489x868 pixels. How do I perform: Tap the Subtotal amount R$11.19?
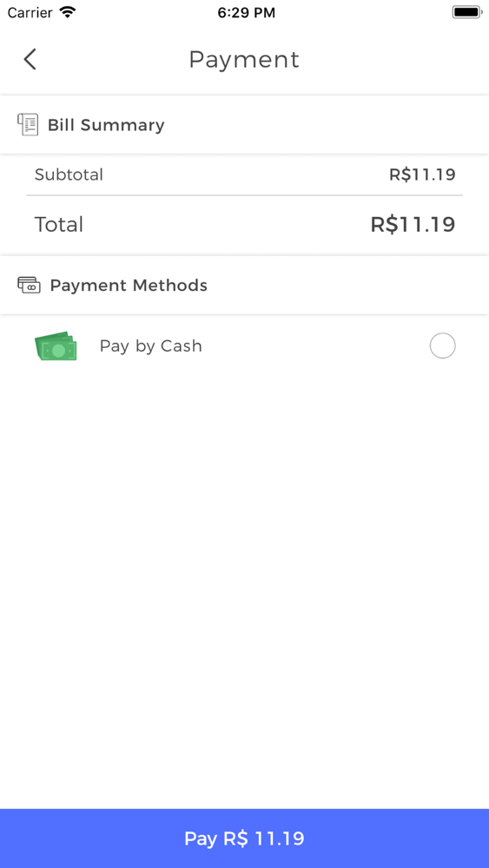click(x=422, y=174)
